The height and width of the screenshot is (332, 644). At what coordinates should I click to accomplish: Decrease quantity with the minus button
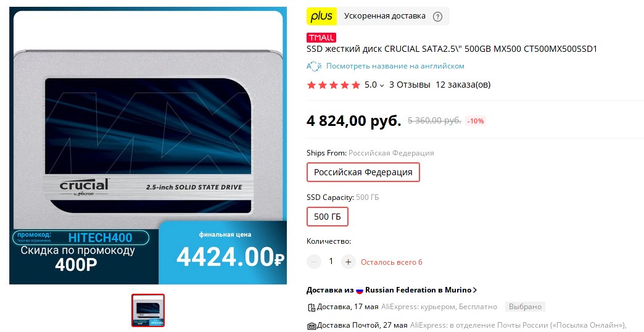314,262
